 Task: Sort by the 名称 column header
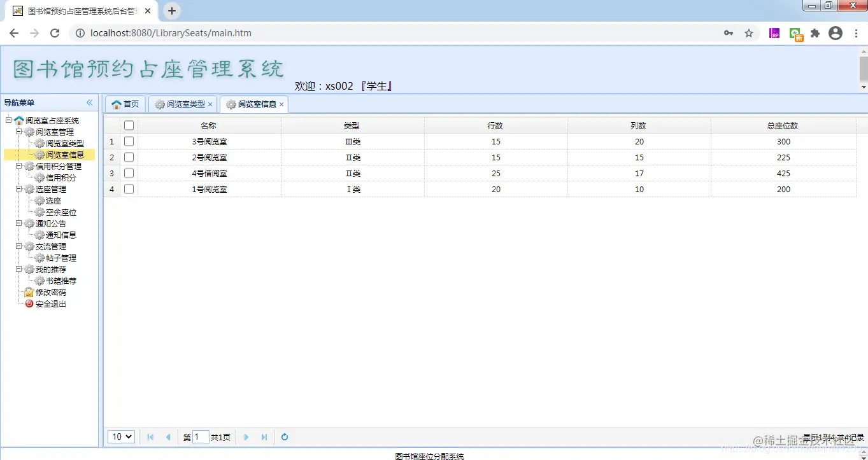(x=209, y=125)
